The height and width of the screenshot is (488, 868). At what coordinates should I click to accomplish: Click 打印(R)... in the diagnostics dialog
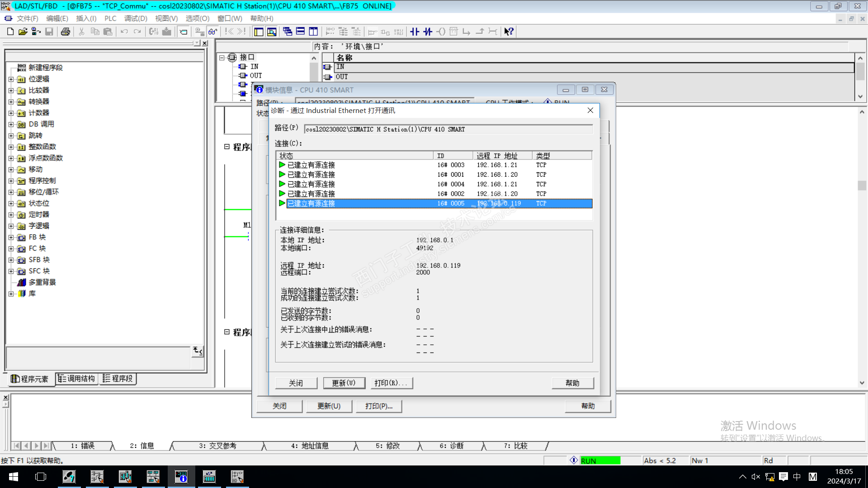pos(391,383)
